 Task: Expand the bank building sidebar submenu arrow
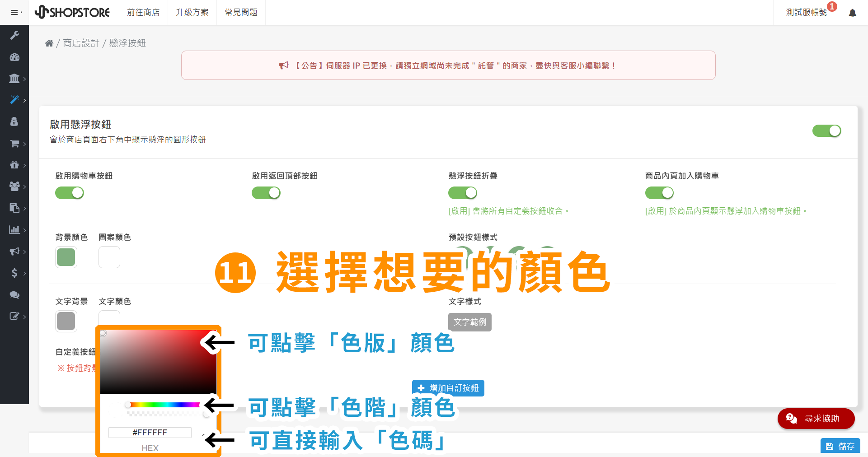[x=24, y=79]
